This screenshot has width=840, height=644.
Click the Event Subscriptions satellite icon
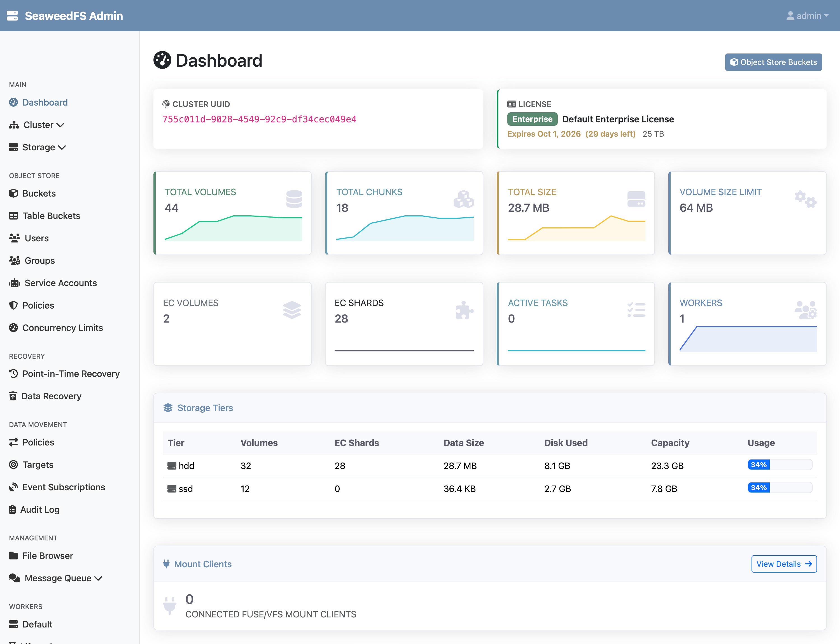click(13, 487)
